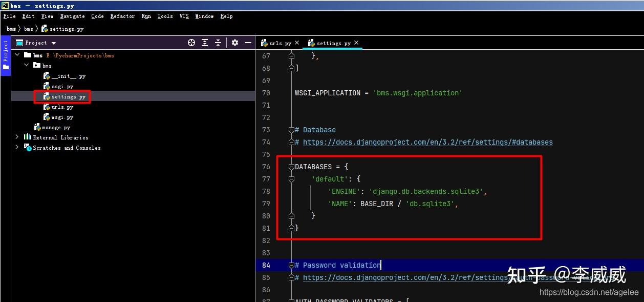Viewport: 644px width, 302px height.
Task: Open the File menu
Action: point(9,16)
